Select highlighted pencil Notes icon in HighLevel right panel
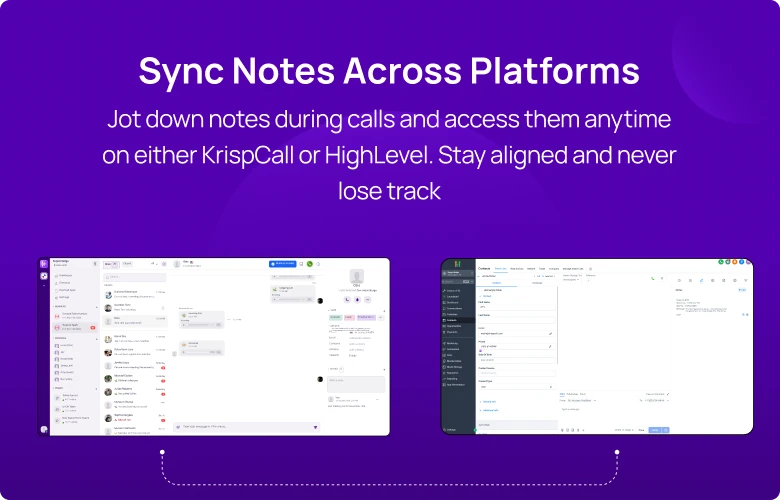Screen dimensions: 780x500 [701, 280]
